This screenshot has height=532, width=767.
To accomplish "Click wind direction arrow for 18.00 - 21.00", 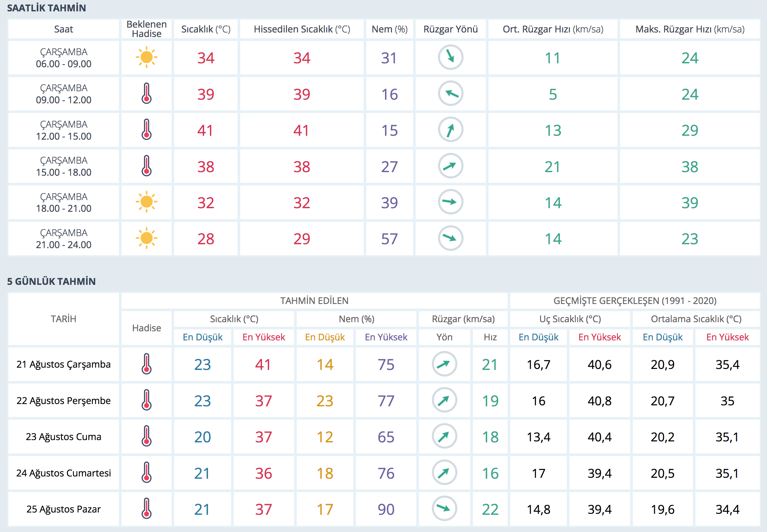I will point(450,202).
